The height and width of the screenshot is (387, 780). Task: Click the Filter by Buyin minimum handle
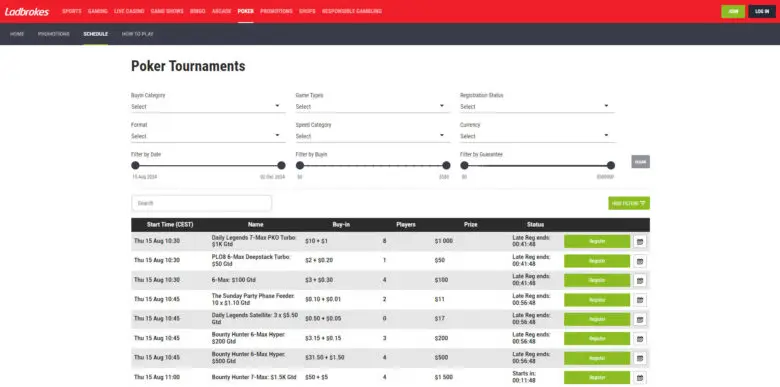300,165
